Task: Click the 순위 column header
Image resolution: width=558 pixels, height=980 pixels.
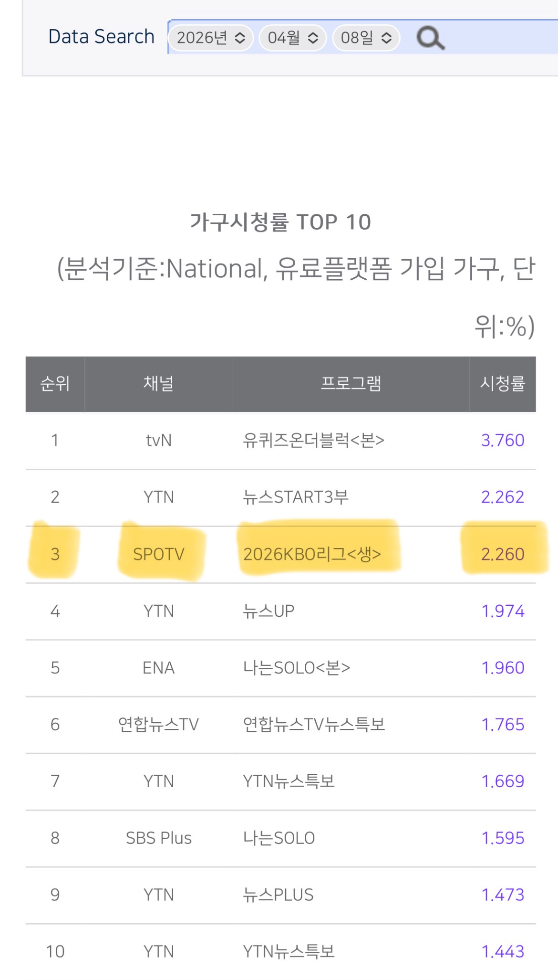Action: (55, 384)
